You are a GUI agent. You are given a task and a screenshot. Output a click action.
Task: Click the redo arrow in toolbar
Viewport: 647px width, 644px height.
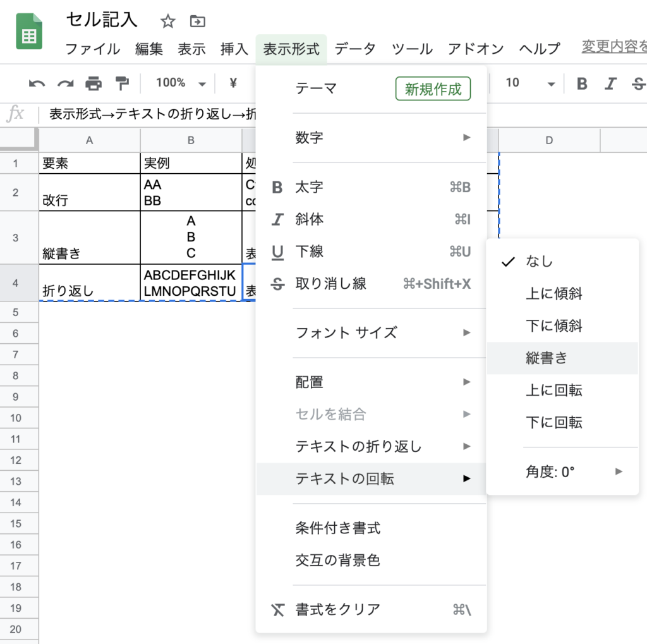pos(65,84)
